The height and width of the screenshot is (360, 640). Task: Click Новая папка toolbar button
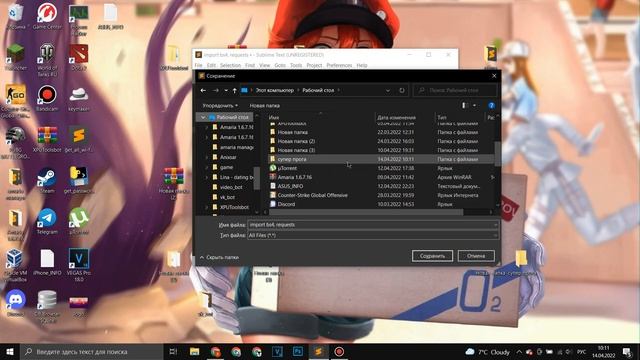[264, 105]
